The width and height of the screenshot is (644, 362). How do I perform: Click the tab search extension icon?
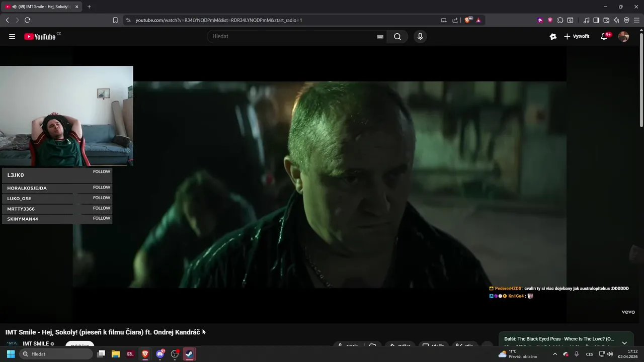570,20
